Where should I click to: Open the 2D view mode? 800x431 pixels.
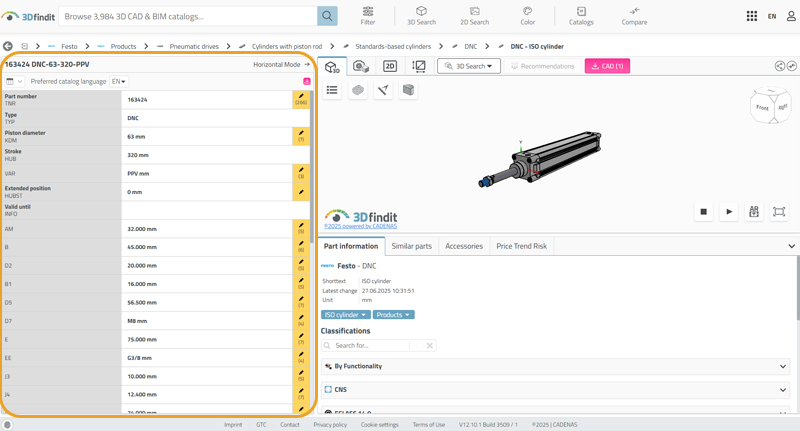click(x=390, y=66)
